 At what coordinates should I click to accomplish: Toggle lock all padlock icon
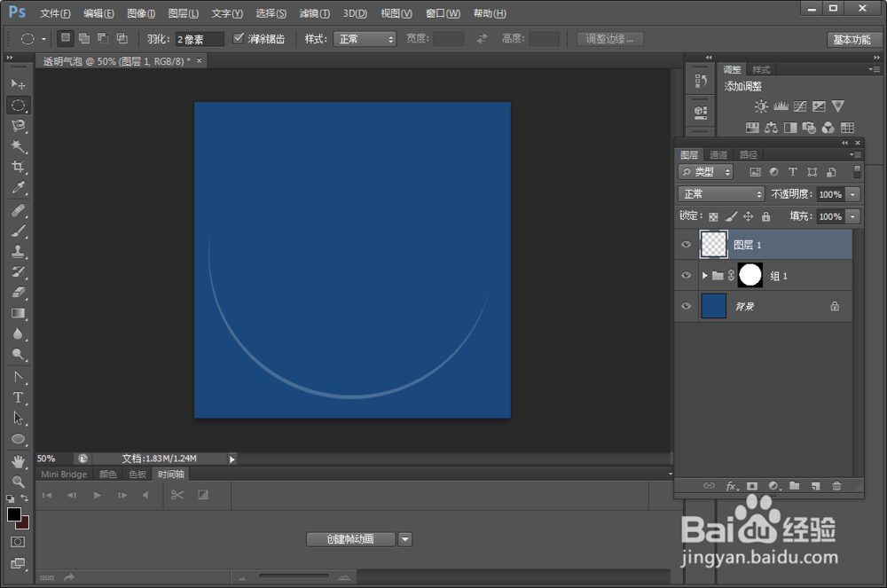[765, 216]
